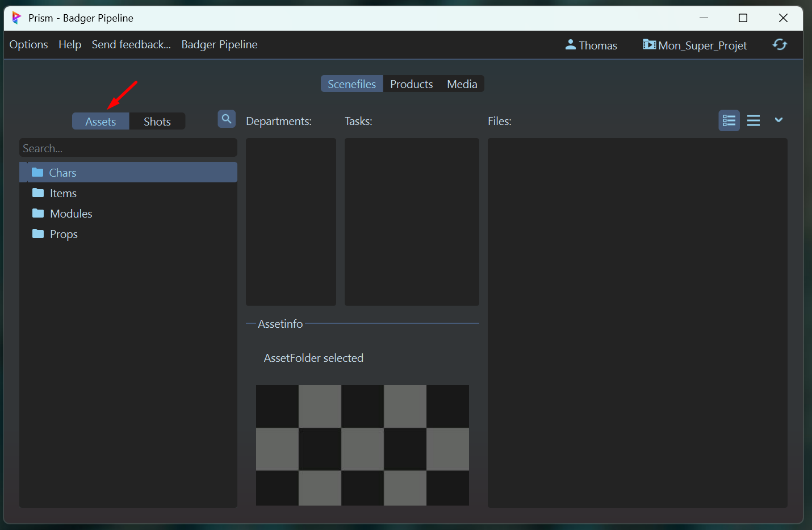Open the Thomas user menu
This screenshot has height=530, width=812.
point(591,45)
